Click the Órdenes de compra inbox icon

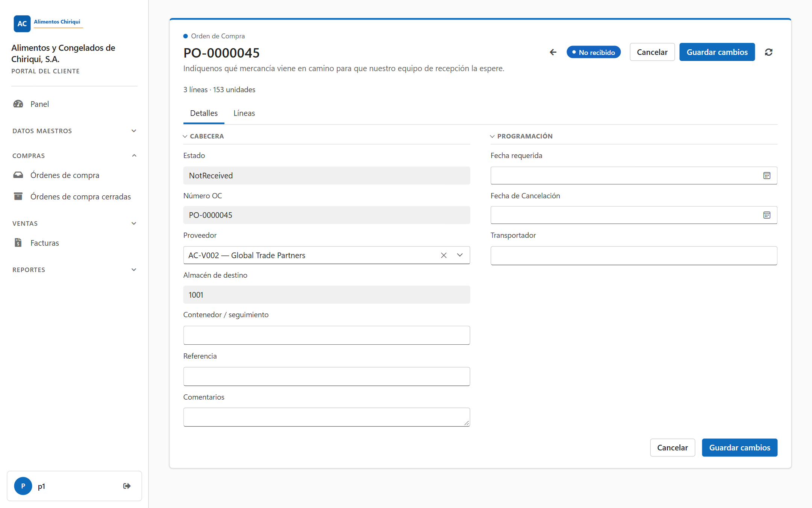[x=18, y=175]
